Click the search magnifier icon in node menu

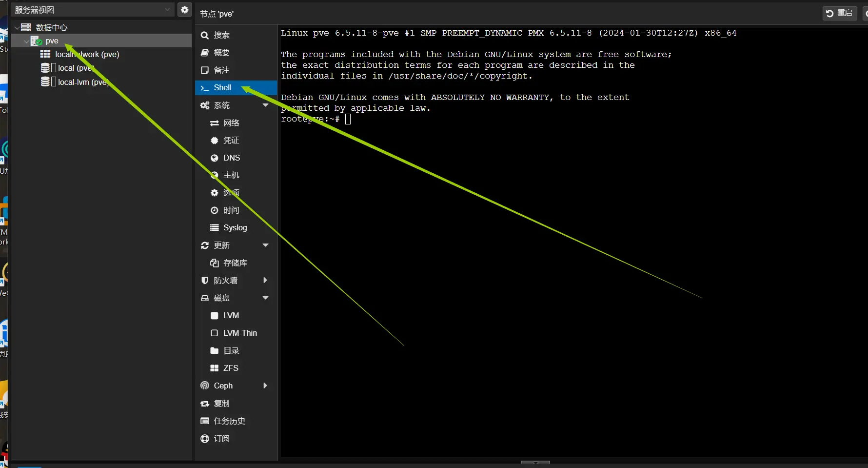click(x=205, y=35)
